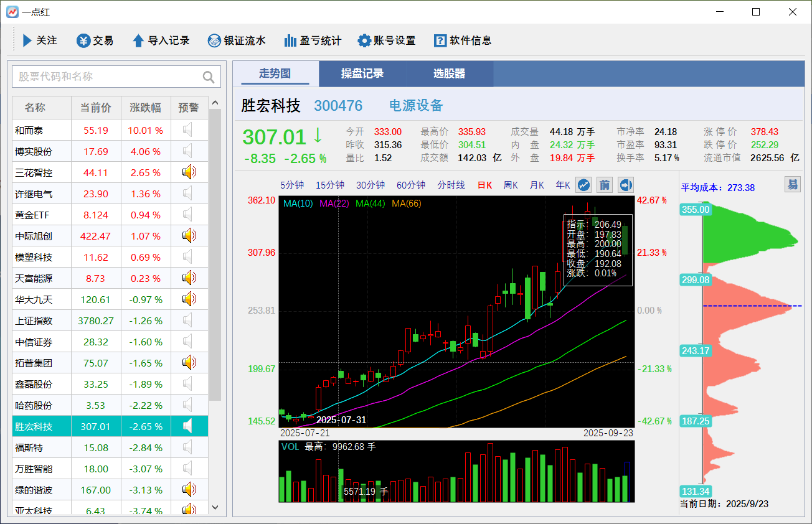812x524 pixels.
Task: Enable alert speaker for 和而泰
Action: pos(189,130)
